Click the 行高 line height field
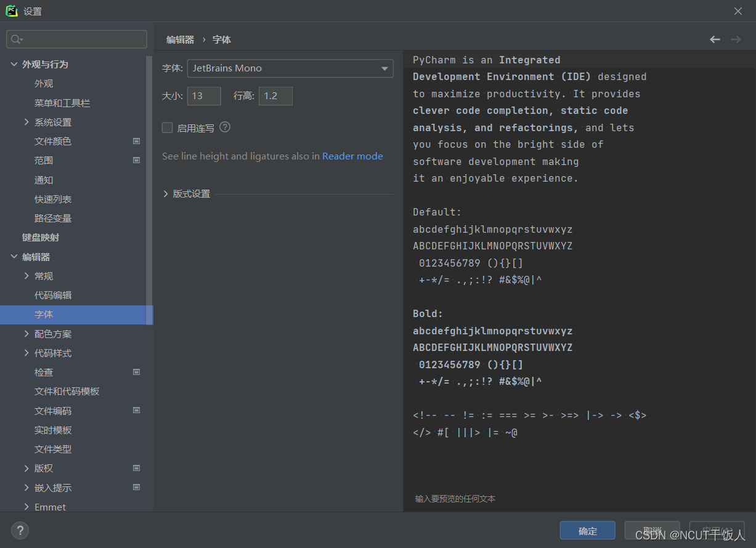Viewport: 756px width, 548px height. coord(275,96)
